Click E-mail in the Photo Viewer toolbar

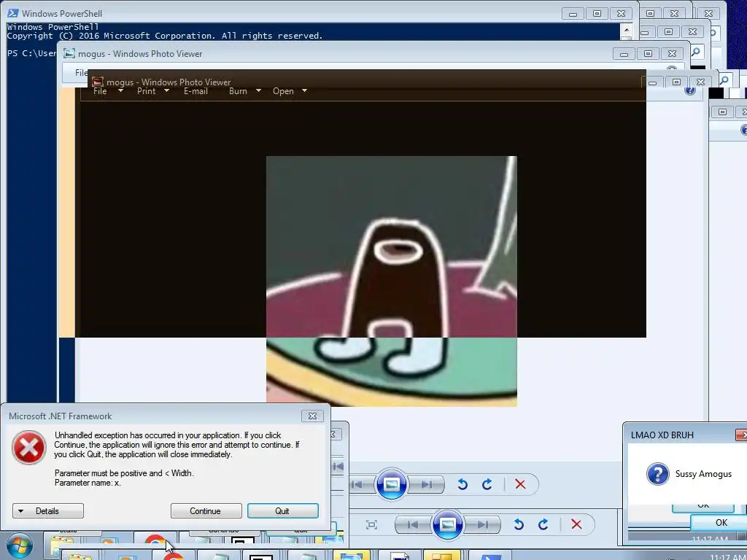196,91
